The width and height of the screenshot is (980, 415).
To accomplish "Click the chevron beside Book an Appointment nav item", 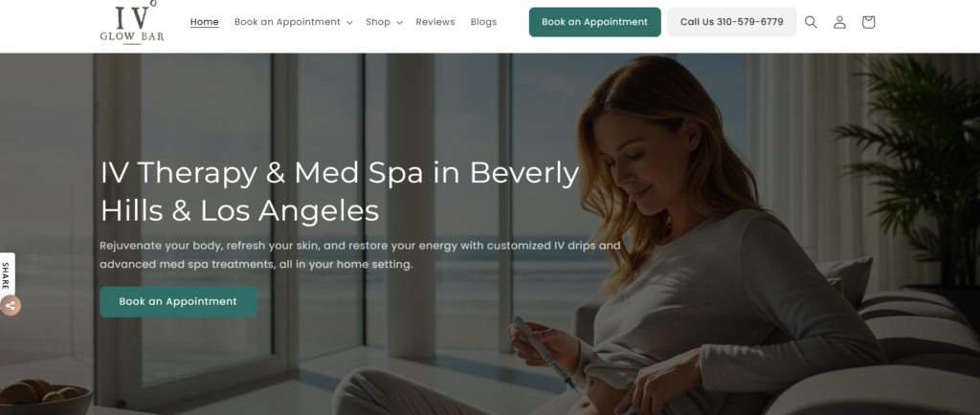I will (x=349, y=22).
